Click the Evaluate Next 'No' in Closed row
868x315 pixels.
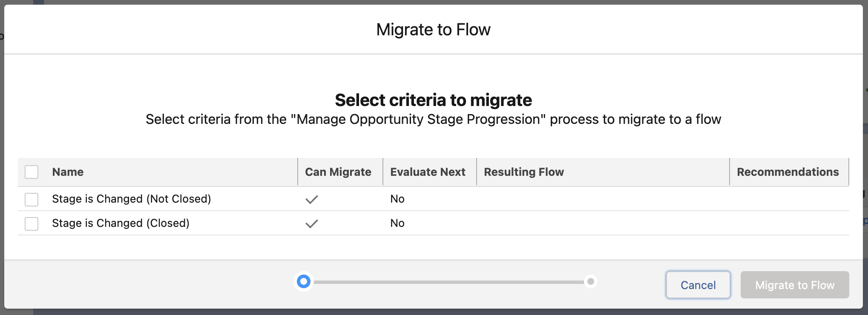point(397,223)
